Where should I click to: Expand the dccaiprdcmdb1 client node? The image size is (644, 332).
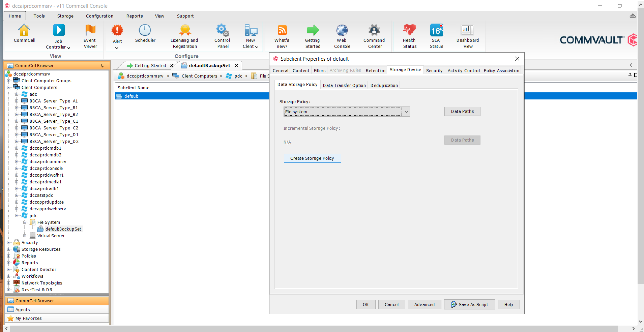(x=17, y=148)
